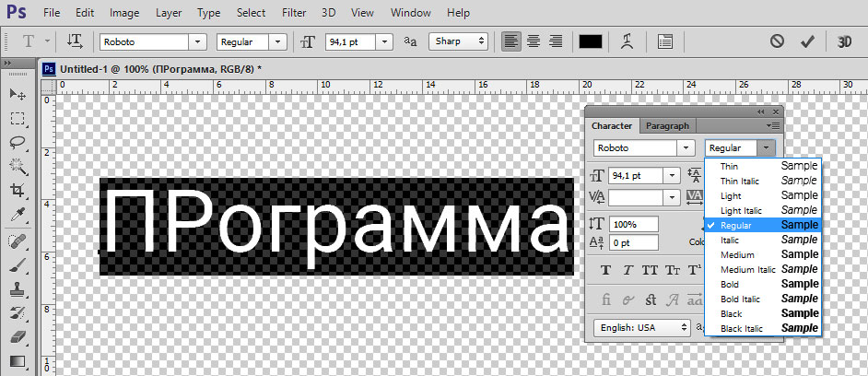Viewport: 868px width, 376px height.
Task: Toggle stylistic alternates st button
Action: click(x=651, y=300)
